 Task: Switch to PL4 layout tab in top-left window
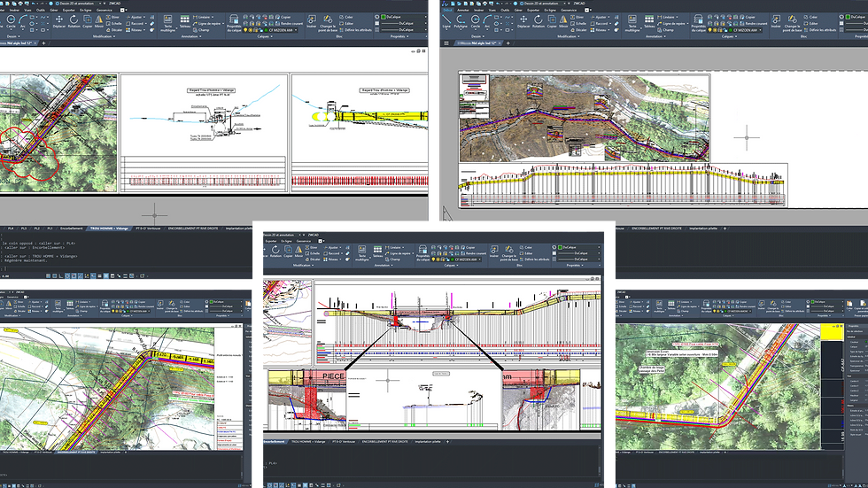11,229
